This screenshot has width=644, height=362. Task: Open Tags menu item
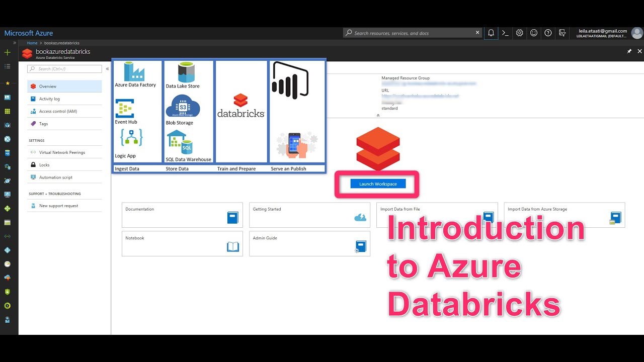pyautogui.click(x=64, y=124)
